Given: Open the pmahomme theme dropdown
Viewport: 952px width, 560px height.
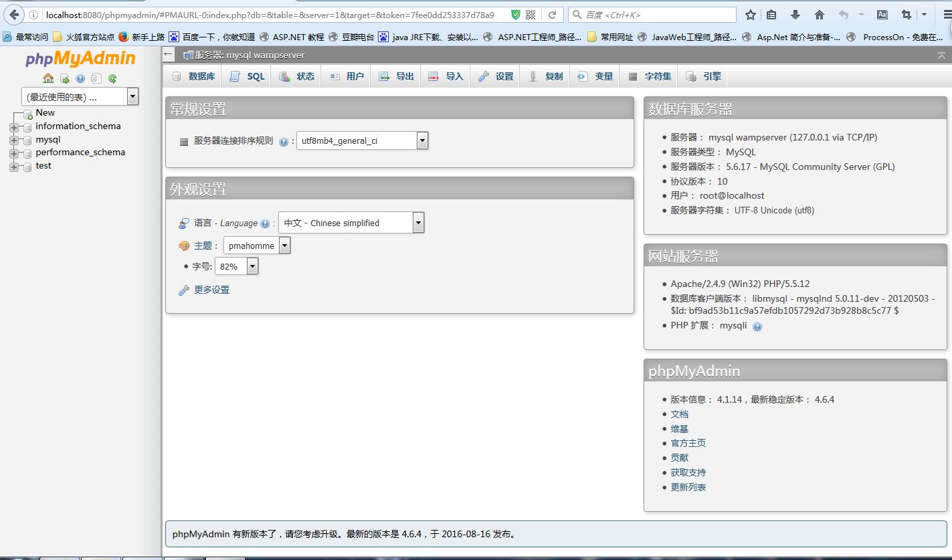Looking at the screenshot, I should click(x=257, y=246).
